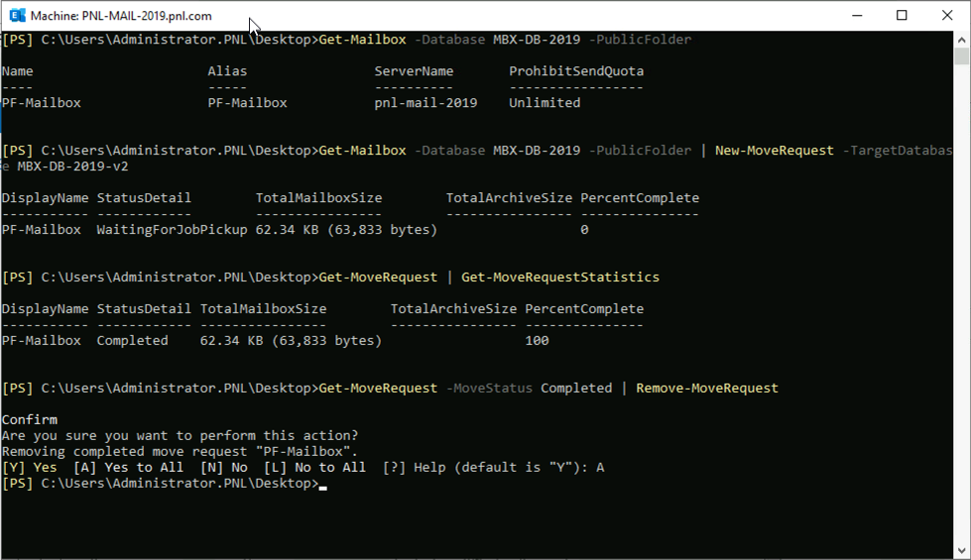Click the Unlimited ProhibitSendQuota value
Viewport: 971px width, 560px height.
click(x=545, y=103)
